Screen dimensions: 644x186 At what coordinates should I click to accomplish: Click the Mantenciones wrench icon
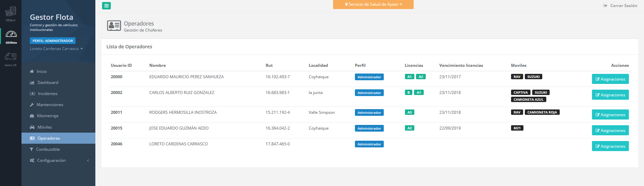pyautogui.click(x=32, y=105)
